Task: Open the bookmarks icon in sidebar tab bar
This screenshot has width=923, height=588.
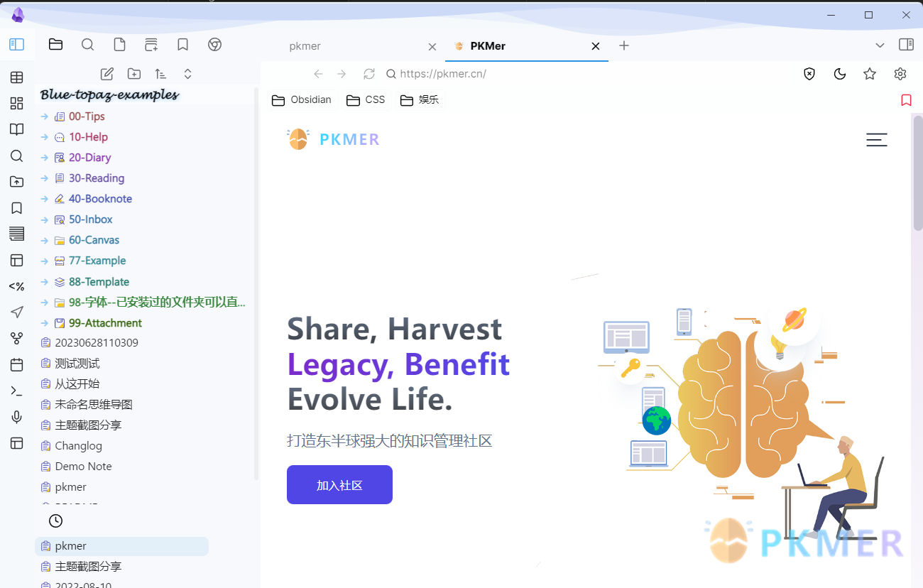Action: (182, 45)
